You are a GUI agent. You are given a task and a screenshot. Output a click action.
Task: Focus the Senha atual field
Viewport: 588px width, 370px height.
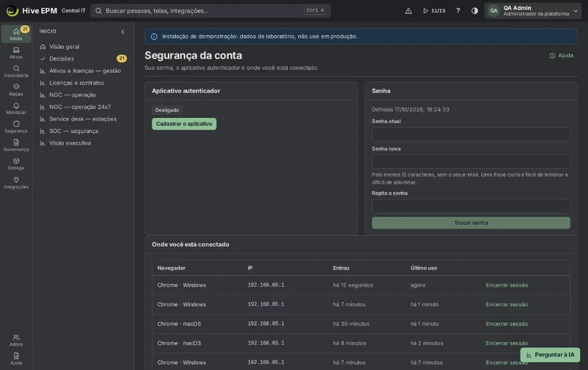coord(471,134)
